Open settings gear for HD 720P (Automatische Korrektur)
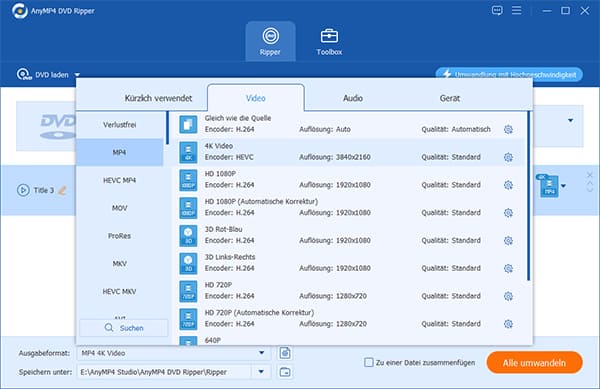This screenshot has height=389, width=600. [508, 324]
